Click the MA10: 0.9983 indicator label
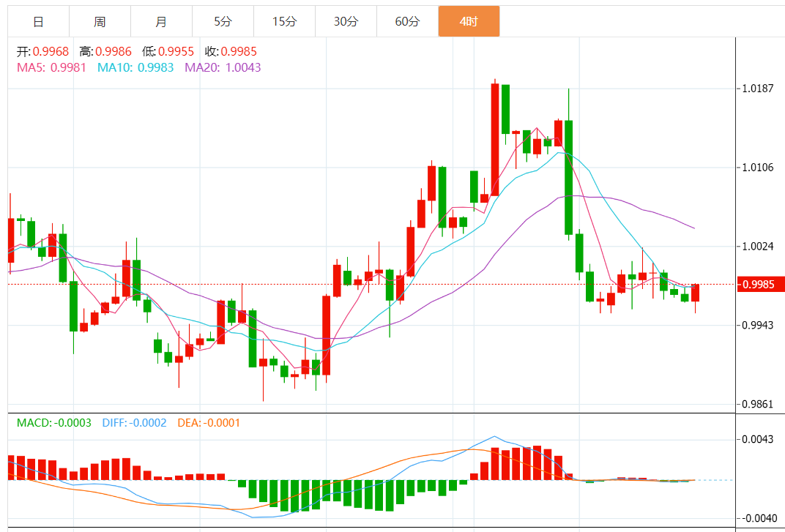Viewport: 785px width, 532px height. (x=135, y=67)
